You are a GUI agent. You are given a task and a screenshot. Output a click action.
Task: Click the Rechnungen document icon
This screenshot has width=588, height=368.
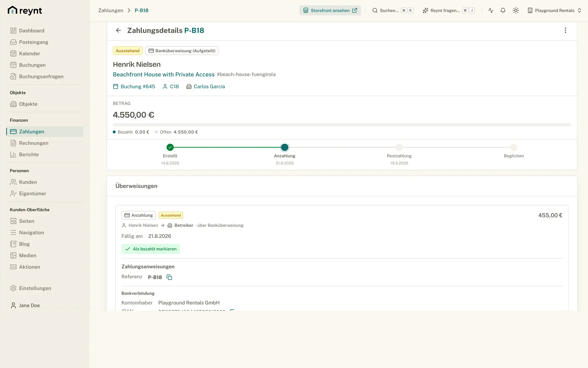13,143
